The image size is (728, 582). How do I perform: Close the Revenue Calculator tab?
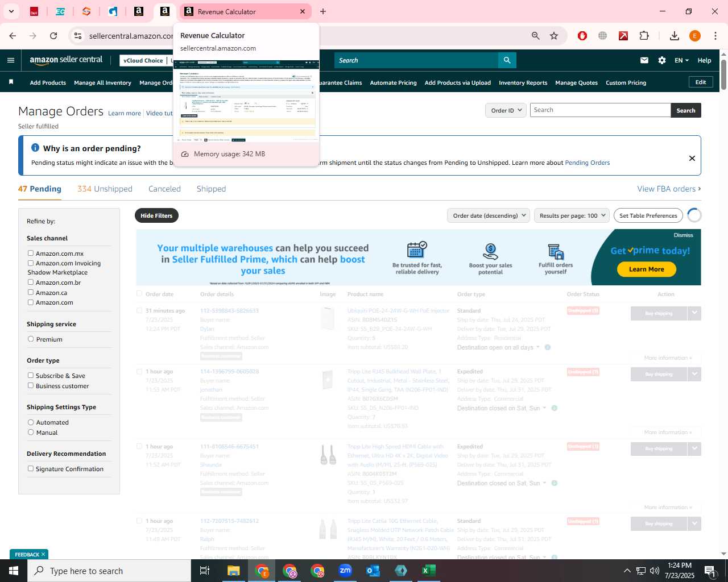303,11
